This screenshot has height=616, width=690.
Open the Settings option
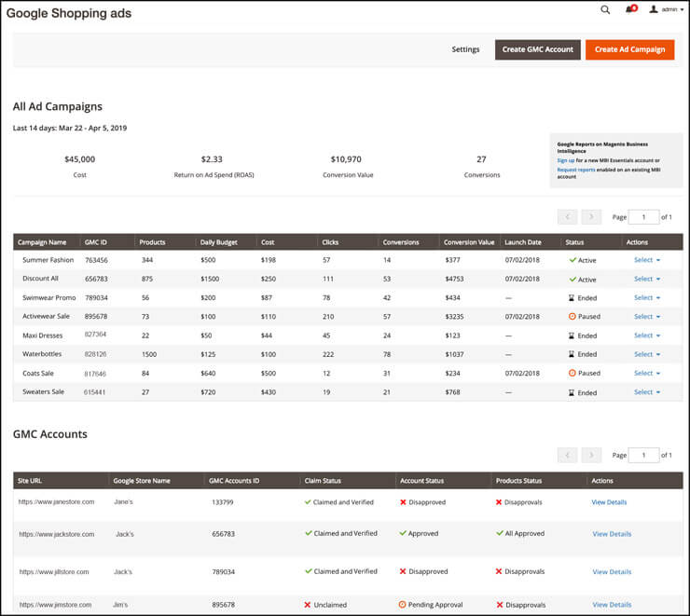[465, 49]
